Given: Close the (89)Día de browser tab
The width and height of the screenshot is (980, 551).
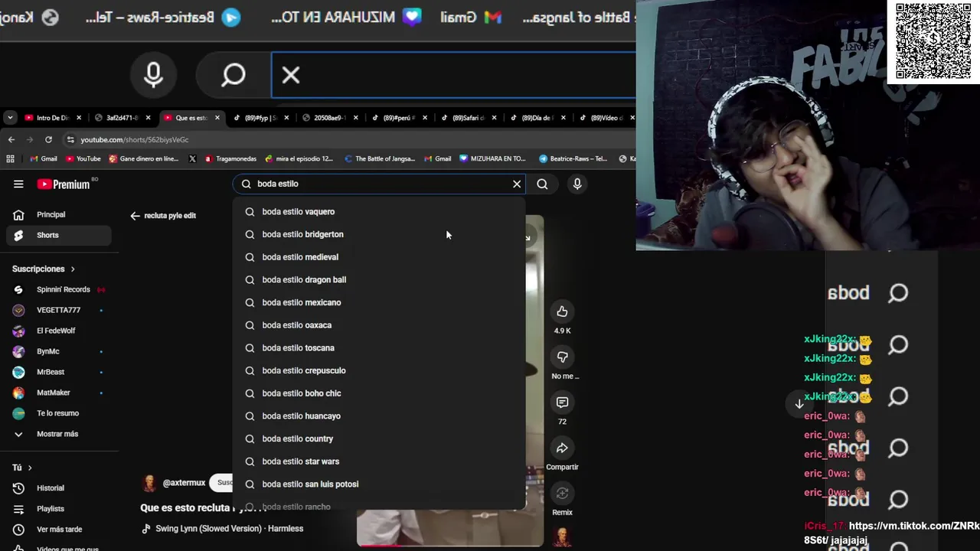Looking at the screenshot, I should 563,118.
